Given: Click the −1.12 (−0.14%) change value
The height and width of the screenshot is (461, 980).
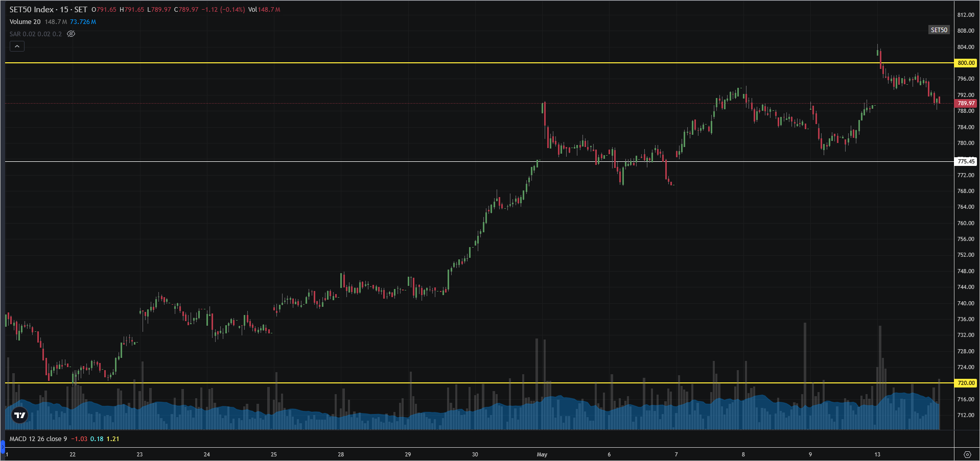Looking at the screenshot, I should coord(223,10).
